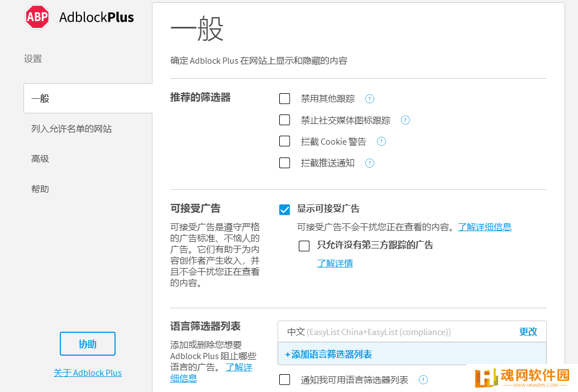Click the ABP logo icon
578x392 pixels.
point(37,17)
